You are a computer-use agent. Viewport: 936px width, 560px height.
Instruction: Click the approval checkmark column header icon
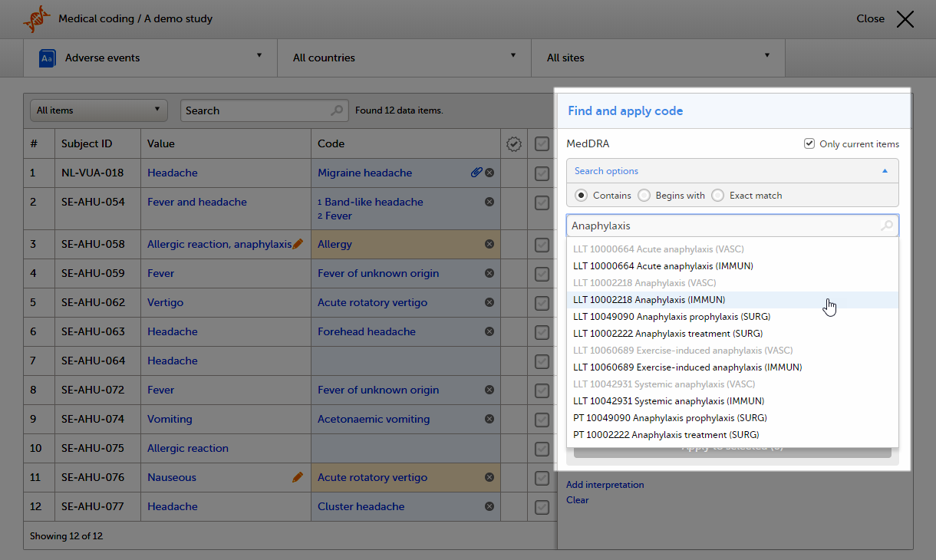click(x=514, y=143)
